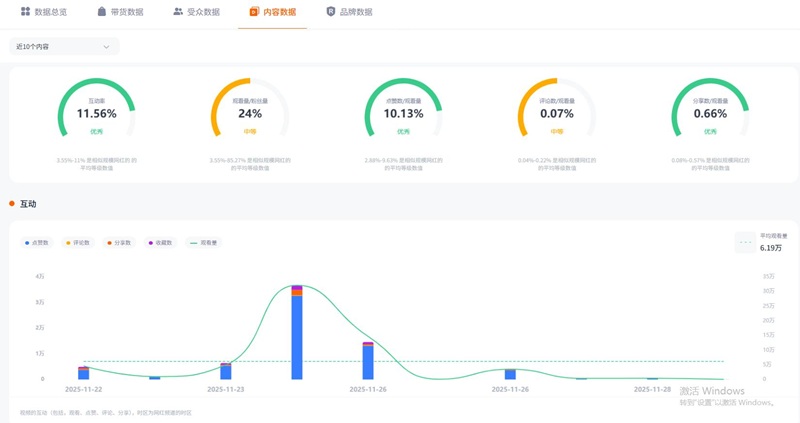The width and height of the screenshot is (800, 423).
Task: Click the 2.88%-9.63% benchmark description text
Action: (404, 164)
